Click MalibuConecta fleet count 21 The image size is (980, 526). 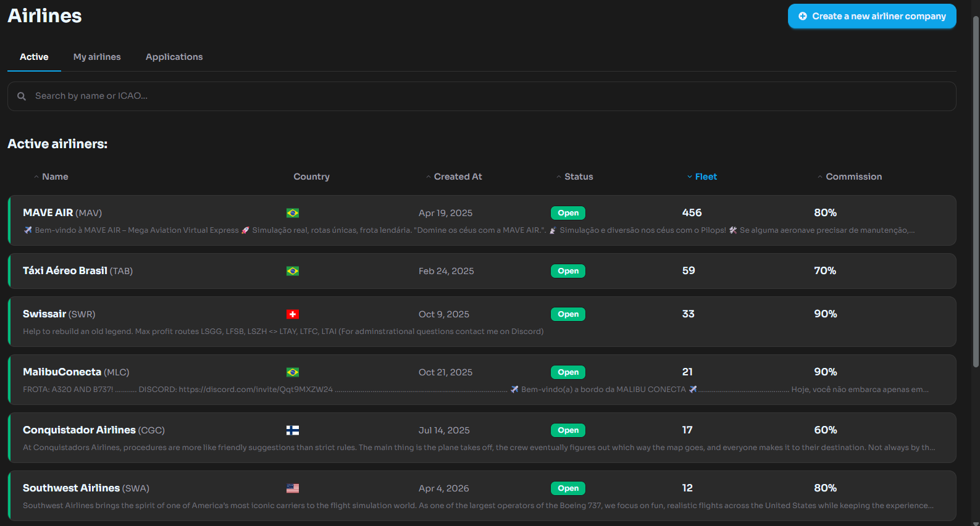pos(687,372)
